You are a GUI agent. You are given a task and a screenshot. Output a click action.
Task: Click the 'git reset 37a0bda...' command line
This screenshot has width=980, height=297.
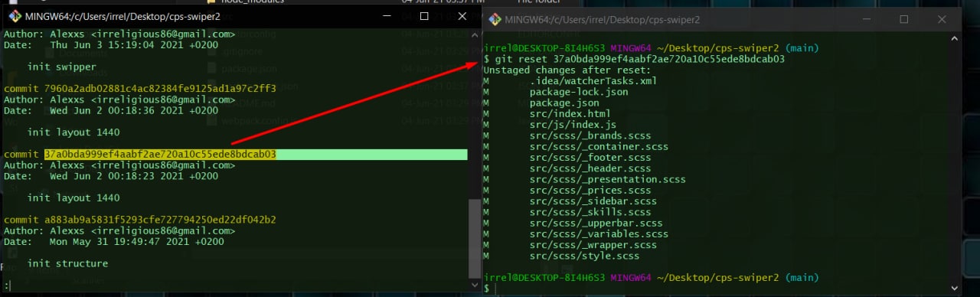[x=634, y=59]
